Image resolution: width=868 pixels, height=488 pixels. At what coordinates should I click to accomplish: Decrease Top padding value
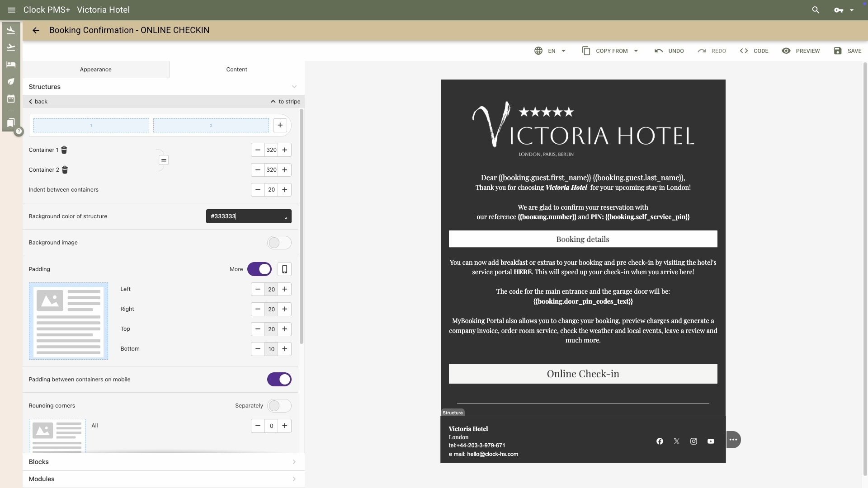coord(258,329)
